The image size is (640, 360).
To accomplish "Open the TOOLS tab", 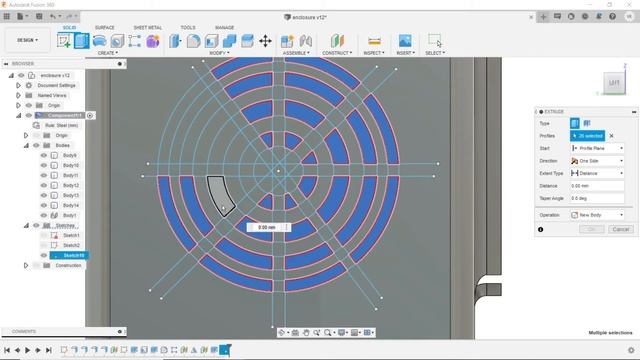I will pos(188,27).
